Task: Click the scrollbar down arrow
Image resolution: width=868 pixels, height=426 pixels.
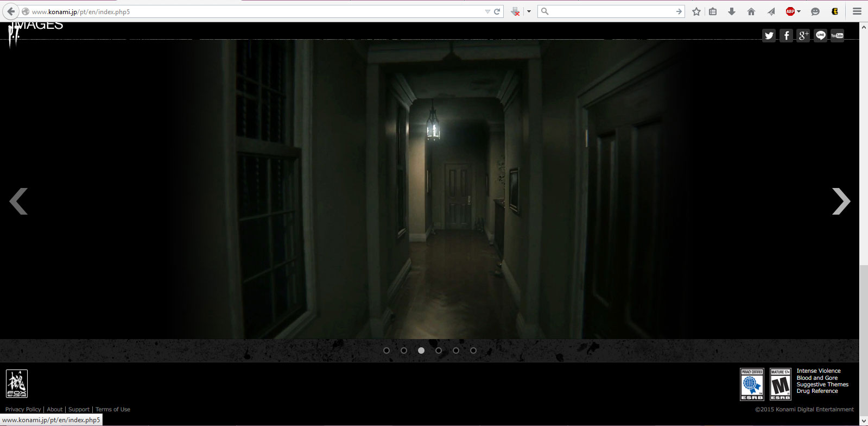Action: tap(864, 421)
